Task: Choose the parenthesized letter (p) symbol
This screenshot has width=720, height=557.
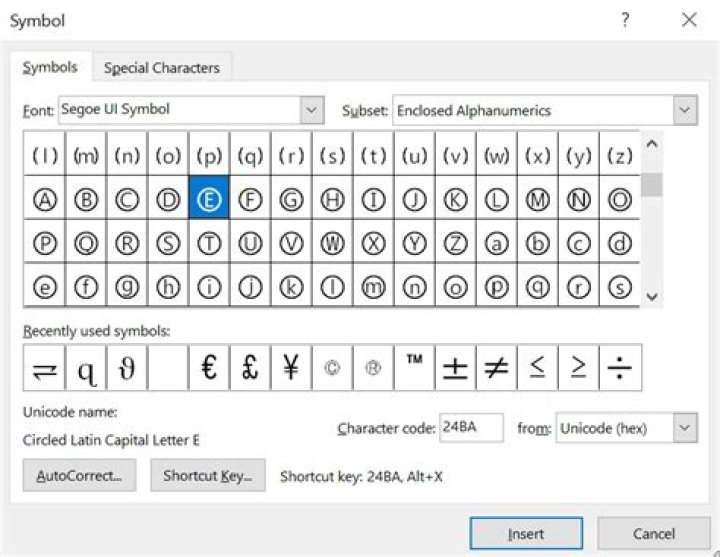Action: click(209, 156)
